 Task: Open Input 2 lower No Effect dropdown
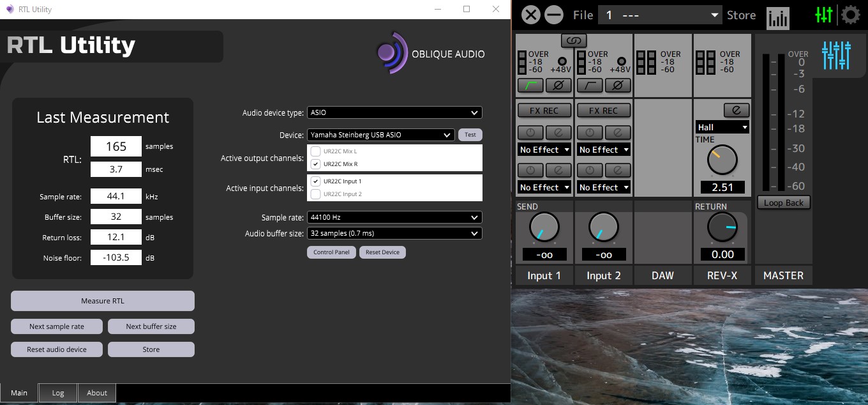click(603, 187)
